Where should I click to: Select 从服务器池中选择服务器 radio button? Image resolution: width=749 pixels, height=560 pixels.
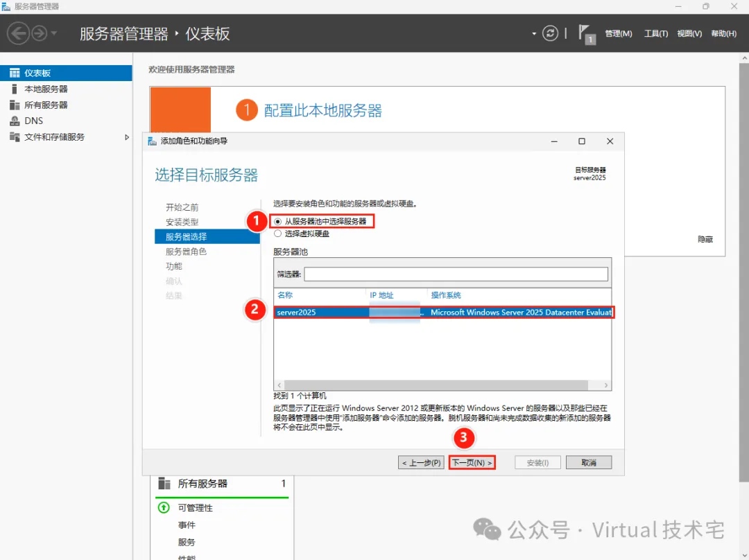[x=277, y=222]
